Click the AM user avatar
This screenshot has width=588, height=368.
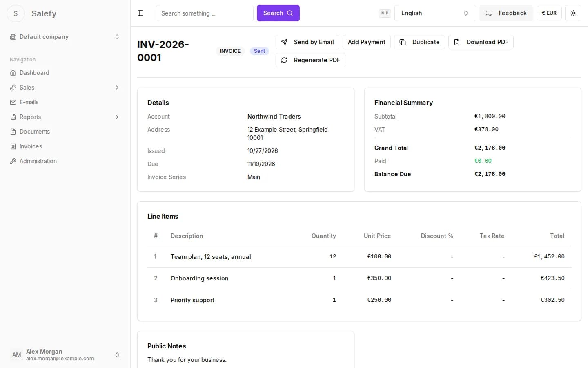pos(16,355)
